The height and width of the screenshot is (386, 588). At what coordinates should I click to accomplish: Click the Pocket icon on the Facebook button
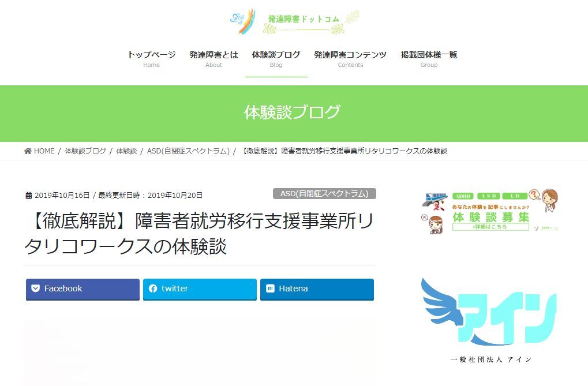[36, 288]
